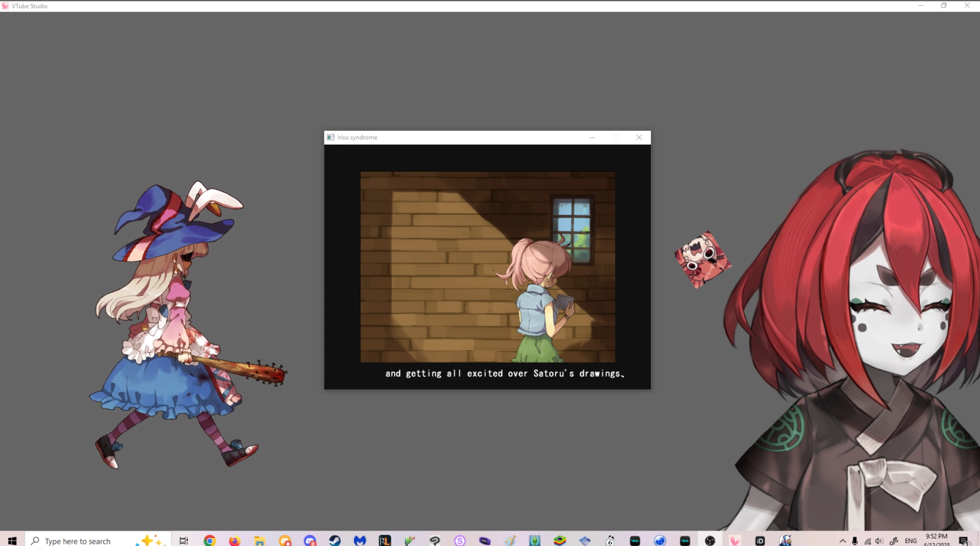Image resolution: width=980 pixels, height=546 pixels.
Task: Open Task View on the taskbar
Action: 184,540
